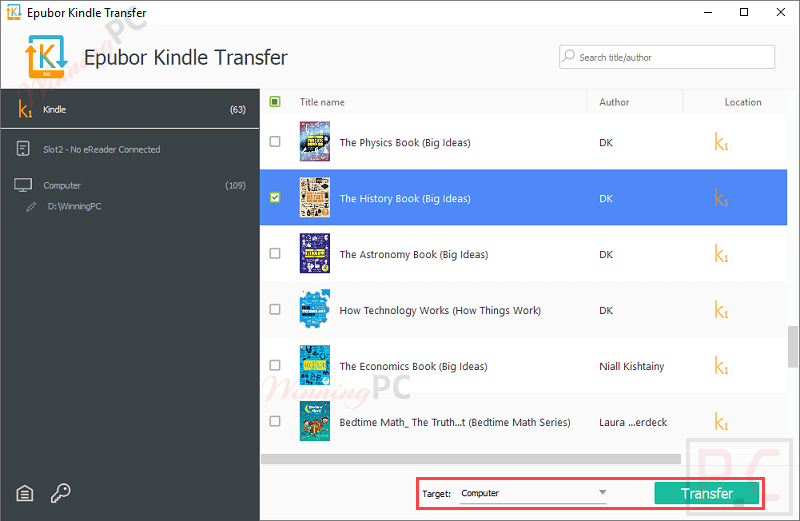Close the Epubor Kindle Transfer window
The width and height of the screenshot is (800, 521).
click(x=781, y=12)
